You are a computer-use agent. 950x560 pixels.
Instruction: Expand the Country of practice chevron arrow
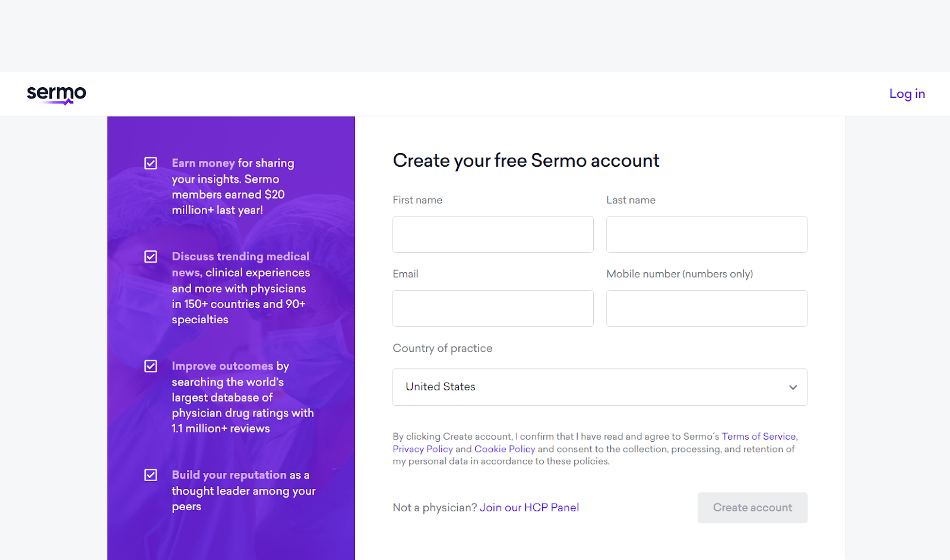click(x=793, y=387)
